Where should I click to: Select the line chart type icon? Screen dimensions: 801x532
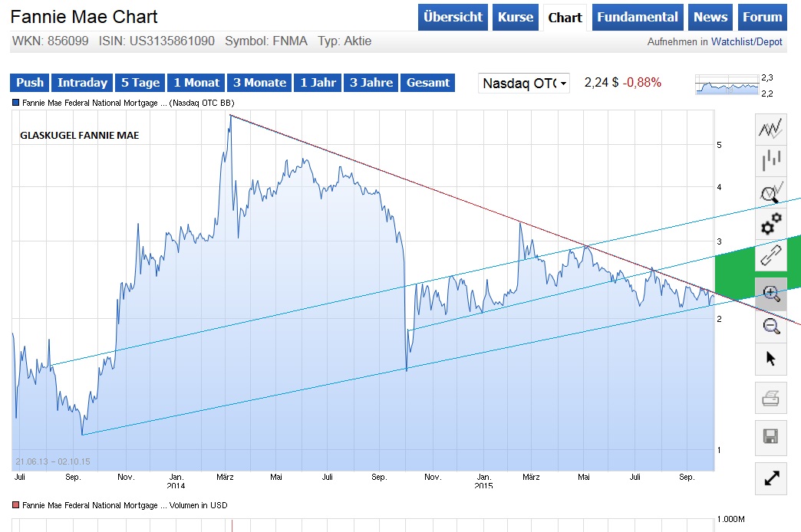click(770, 128)
